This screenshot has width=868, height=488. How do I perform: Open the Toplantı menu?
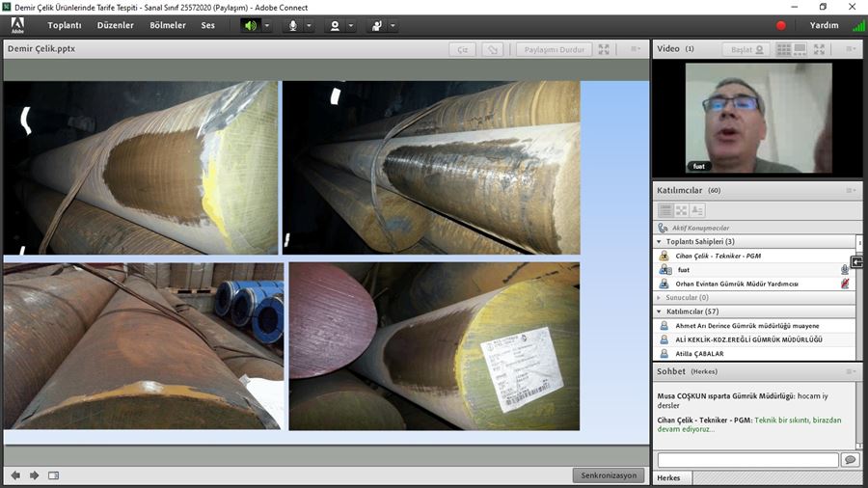(x=65, y=25)
